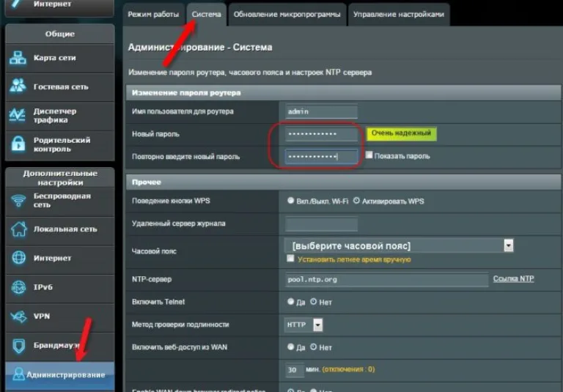Click the NTP-сервер pool.ntp.org field
Viewport: 563px width, 392px height.
click(387, 279)
